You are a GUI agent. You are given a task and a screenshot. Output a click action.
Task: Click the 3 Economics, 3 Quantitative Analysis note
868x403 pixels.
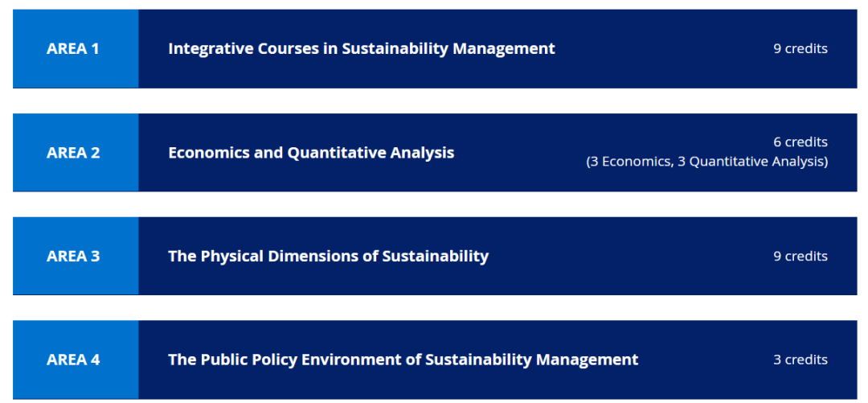click(x=707, y=162)
